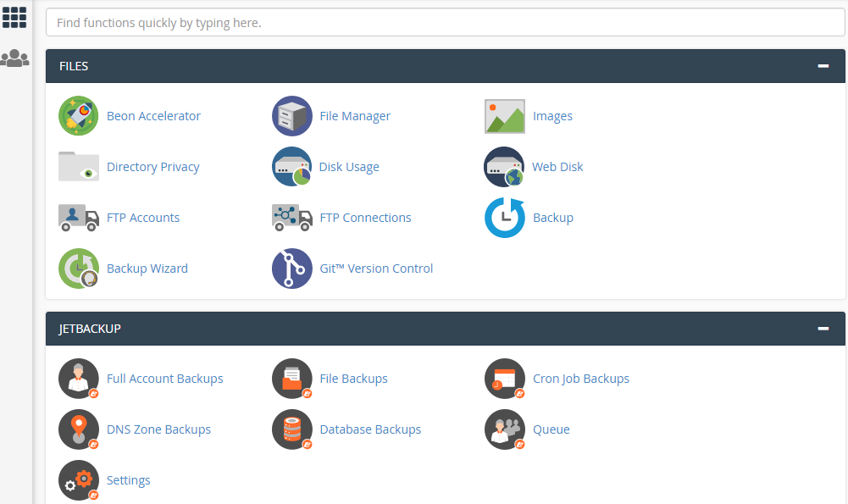Open the Database Backups icon
This screenshot has height=504, width=848.
pyautogui.click(x=292, y=429)
